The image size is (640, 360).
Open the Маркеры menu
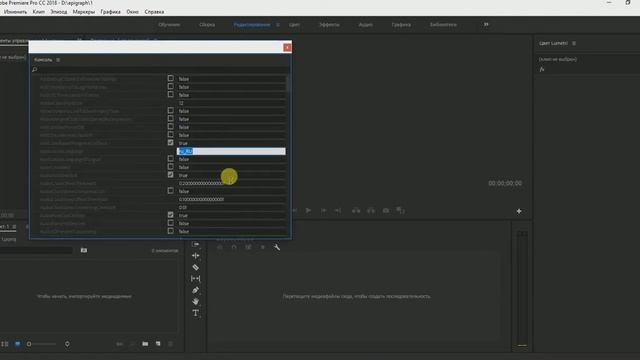(x=84, y=12)
